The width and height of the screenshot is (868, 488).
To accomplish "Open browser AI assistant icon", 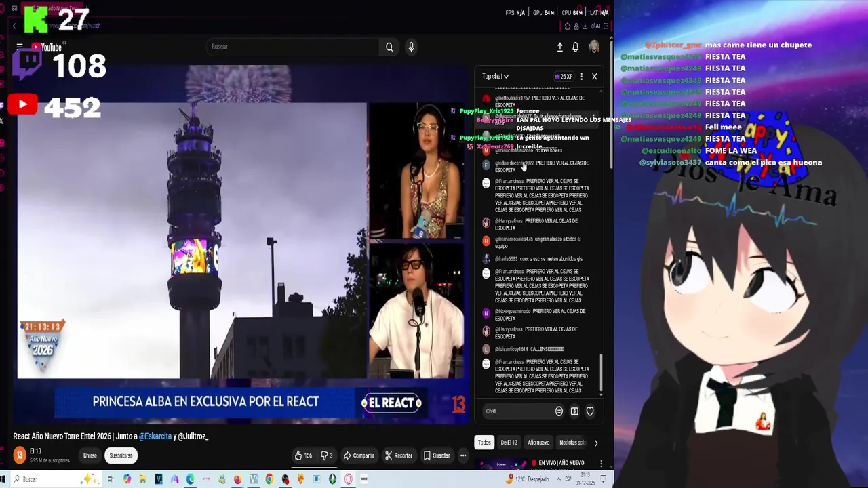I will (x=597, y=26).
